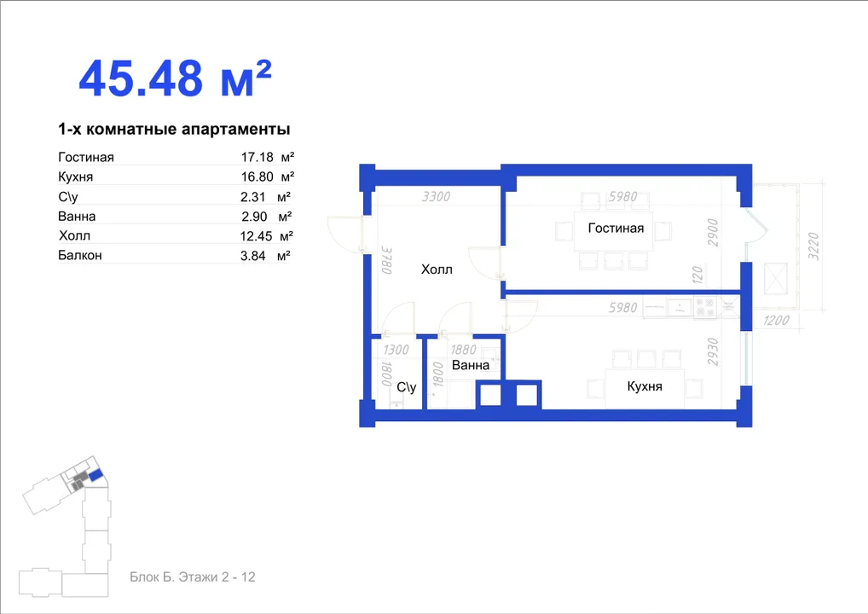Viewport: 868px width, 614px height.
Task: Click the 2.90 м² value
Action: [266, 217]
